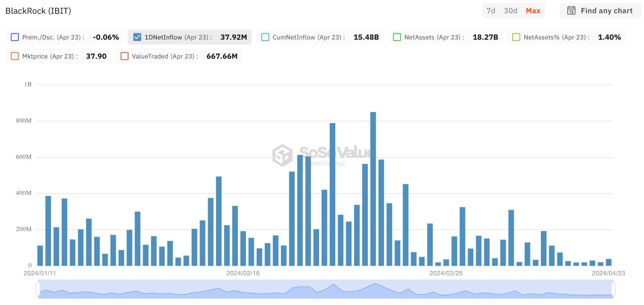Click the 2024/02/16 axis date label

[x=243, y=273]
